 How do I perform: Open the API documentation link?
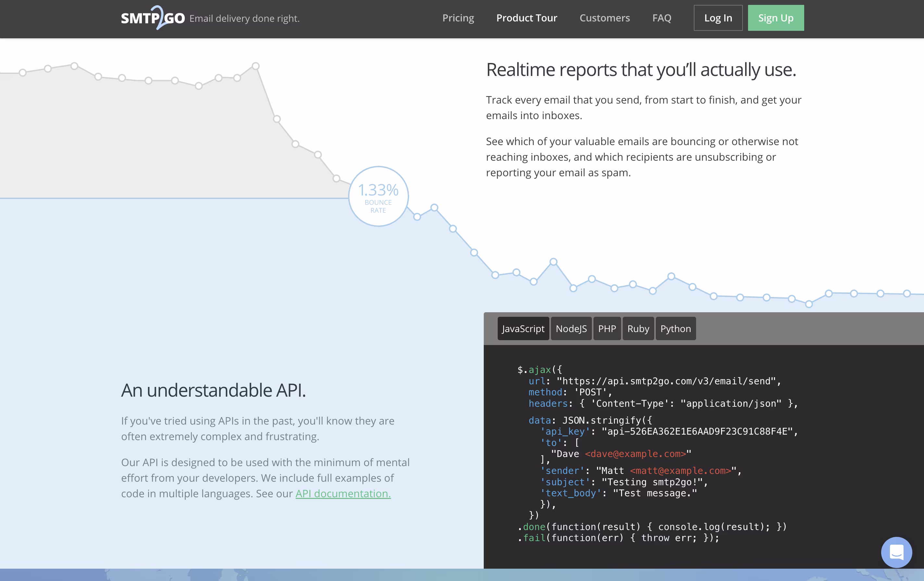[343, 494]
